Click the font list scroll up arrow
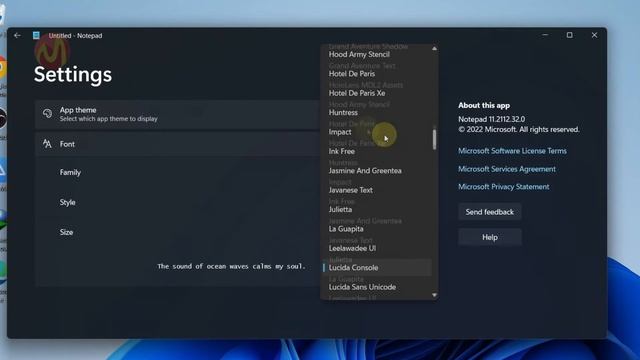Screen dimensions: 640x360 tap(434, 49)
